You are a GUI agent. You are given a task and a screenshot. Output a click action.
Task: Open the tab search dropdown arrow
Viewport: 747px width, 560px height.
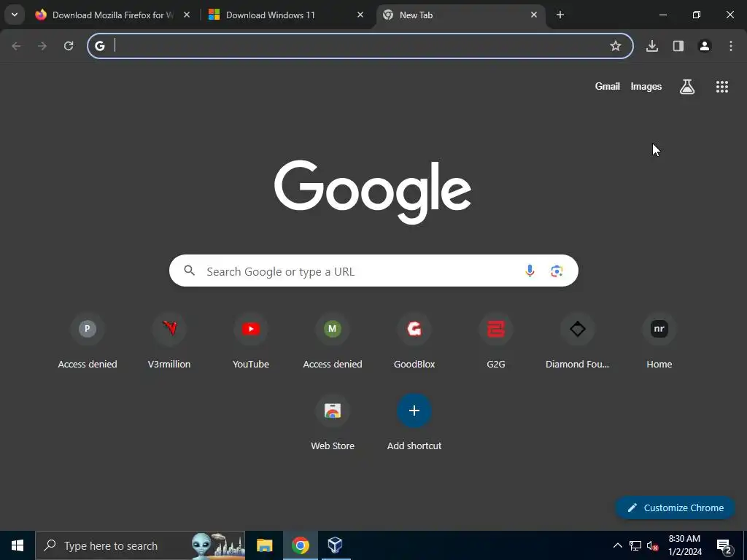coord(15,15)
